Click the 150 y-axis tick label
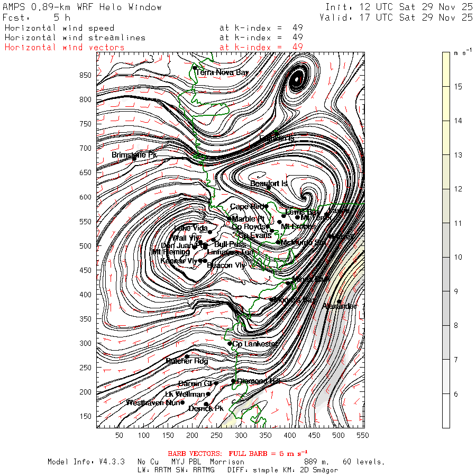Image resolution: width=476 pixels, height=476 pixels. click(x=85, y=416)
